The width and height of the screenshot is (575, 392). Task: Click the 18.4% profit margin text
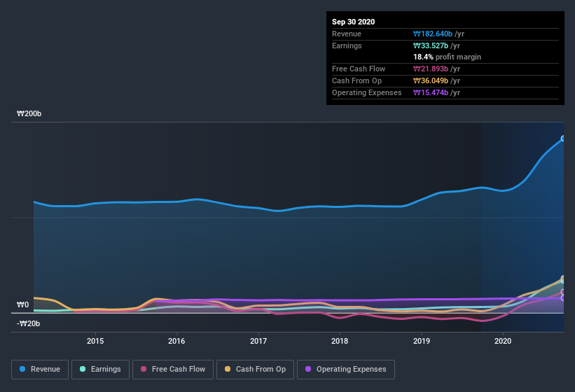(x=448, y=57)
